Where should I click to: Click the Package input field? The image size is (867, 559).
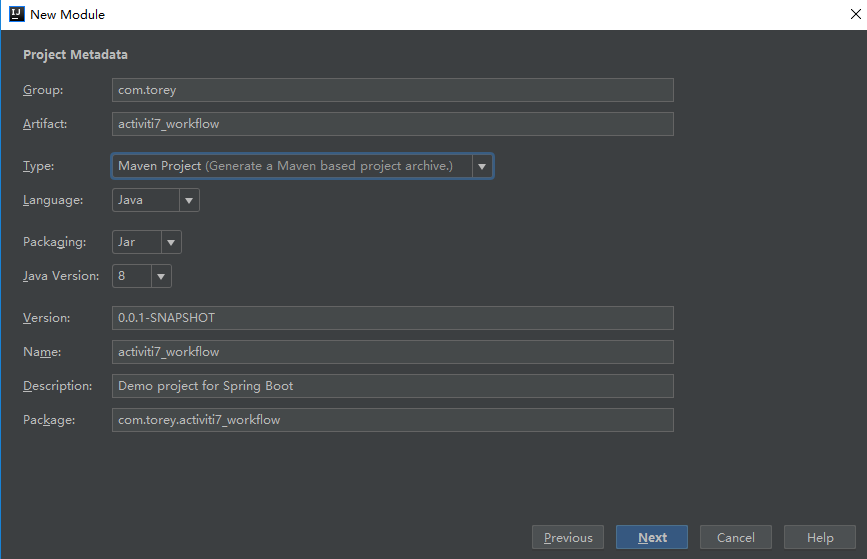click(x=393, y=420)
